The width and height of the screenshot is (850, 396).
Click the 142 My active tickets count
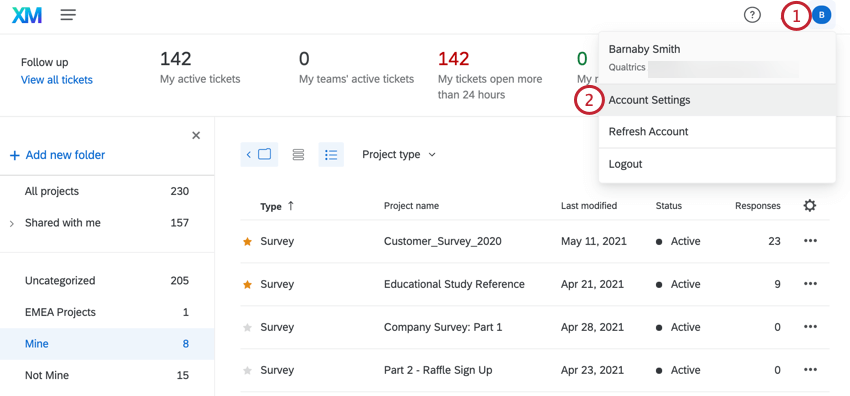coord(176,59)
